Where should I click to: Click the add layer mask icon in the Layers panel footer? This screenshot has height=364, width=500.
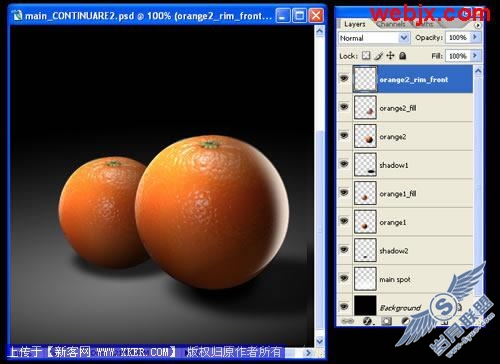click(x=386, y=321)
